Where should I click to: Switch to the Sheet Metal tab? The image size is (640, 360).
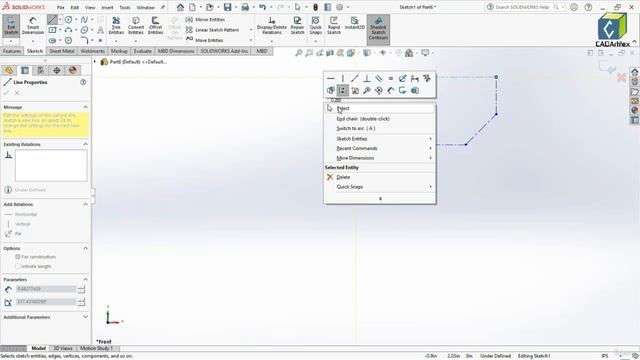(x=62, y=51)
